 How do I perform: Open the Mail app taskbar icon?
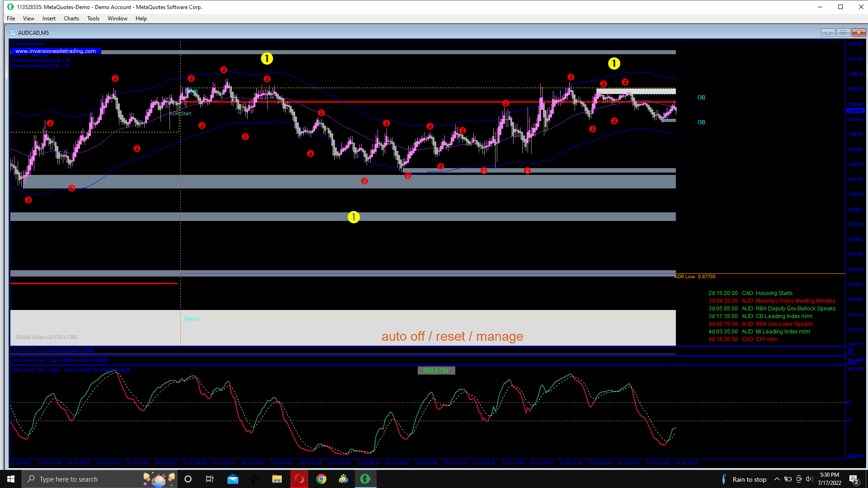point(233,479)
